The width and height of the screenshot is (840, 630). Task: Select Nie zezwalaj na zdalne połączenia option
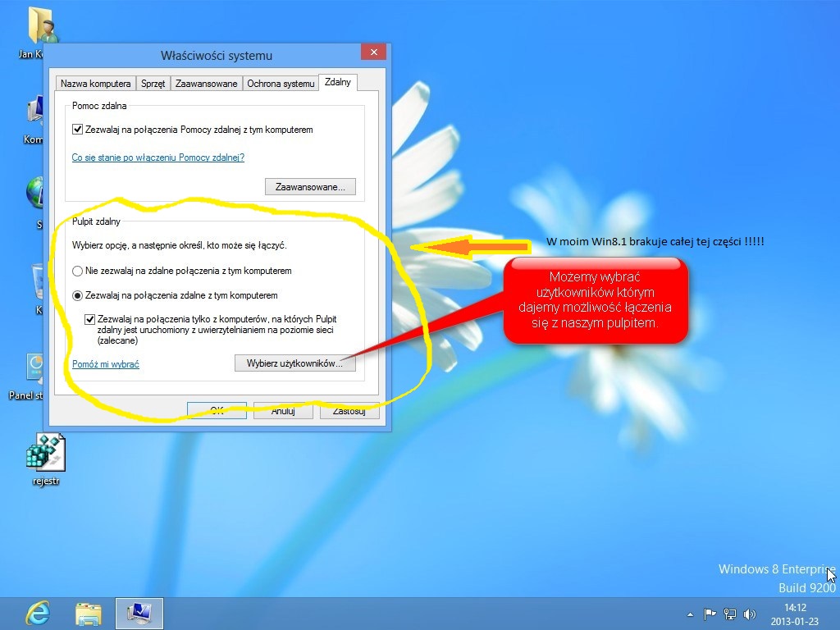point(77,271)
